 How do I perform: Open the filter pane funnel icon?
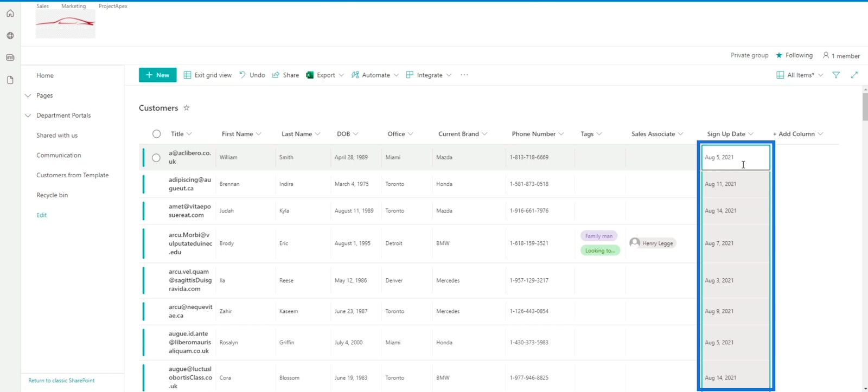tap(836, 75)
